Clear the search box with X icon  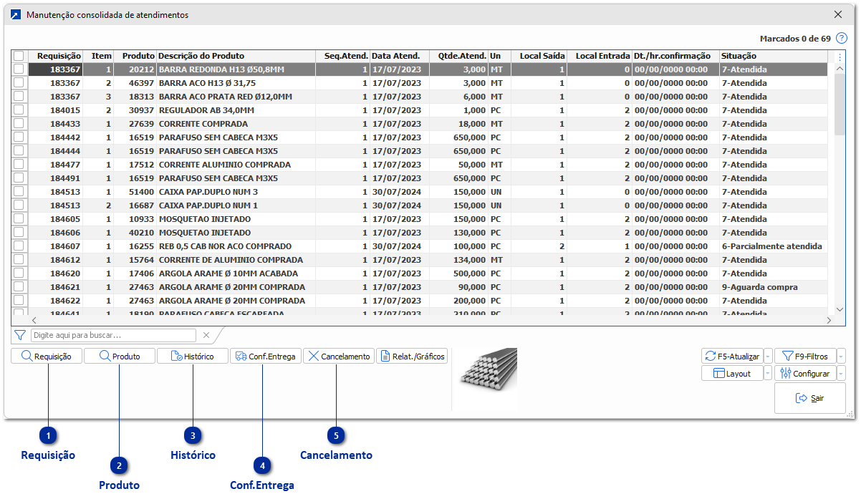pyautogui.click(x=206, y=335)
